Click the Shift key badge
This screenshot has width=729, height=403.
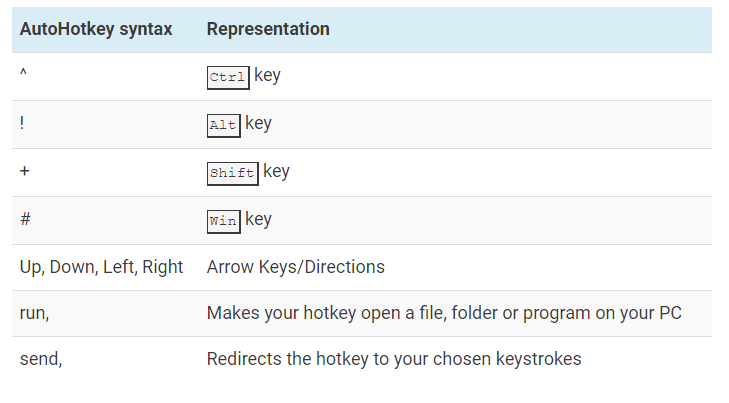click(232, 173)
